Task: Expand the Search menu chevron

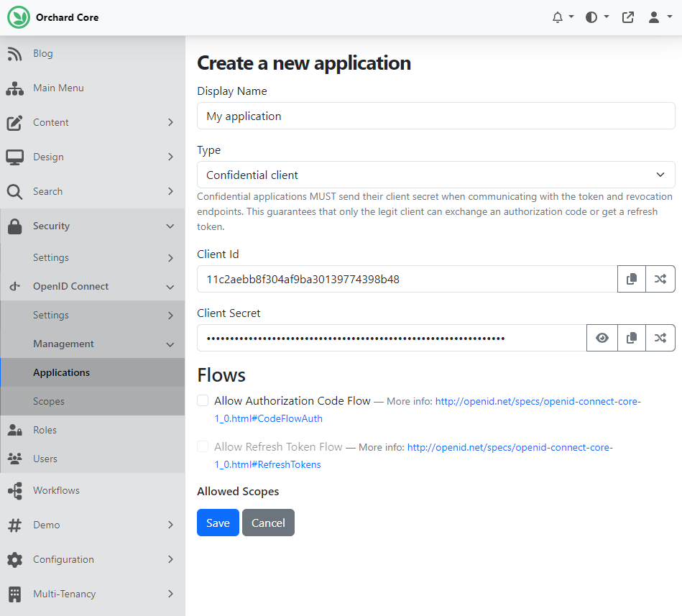Action: pos(170,191)
